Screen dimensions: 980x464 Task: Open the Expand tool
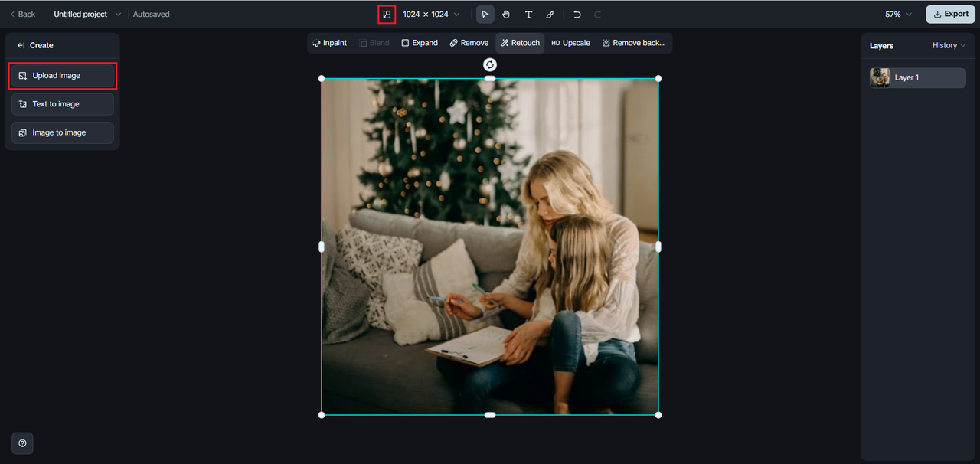(420, 43)
